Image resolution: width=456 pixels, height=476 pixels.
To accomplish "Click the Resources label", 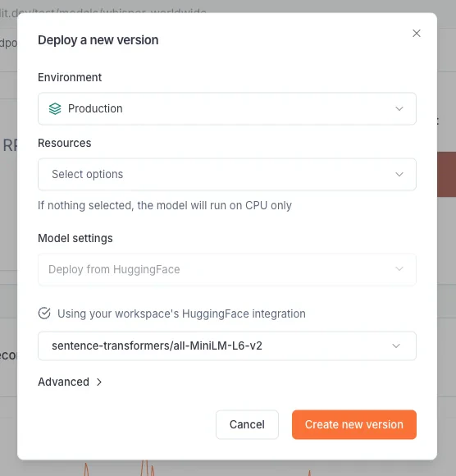I will [64, 143].
